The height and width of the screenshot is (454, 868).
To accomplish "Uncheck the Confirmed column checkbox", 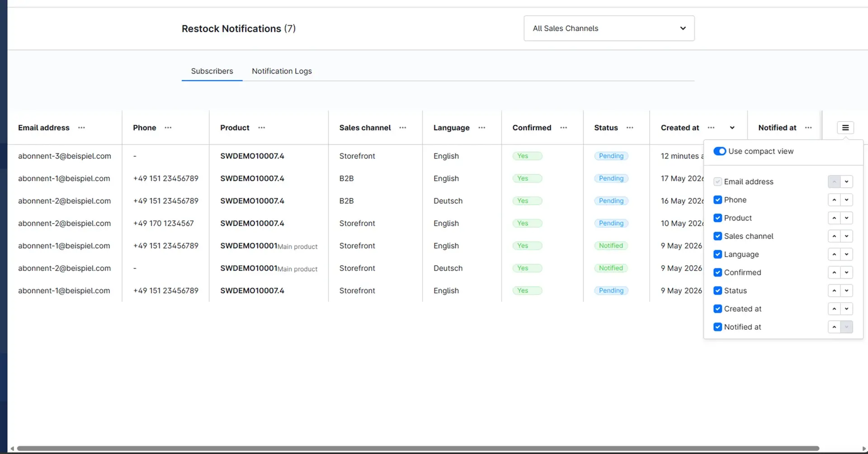I will coord(717,272).
